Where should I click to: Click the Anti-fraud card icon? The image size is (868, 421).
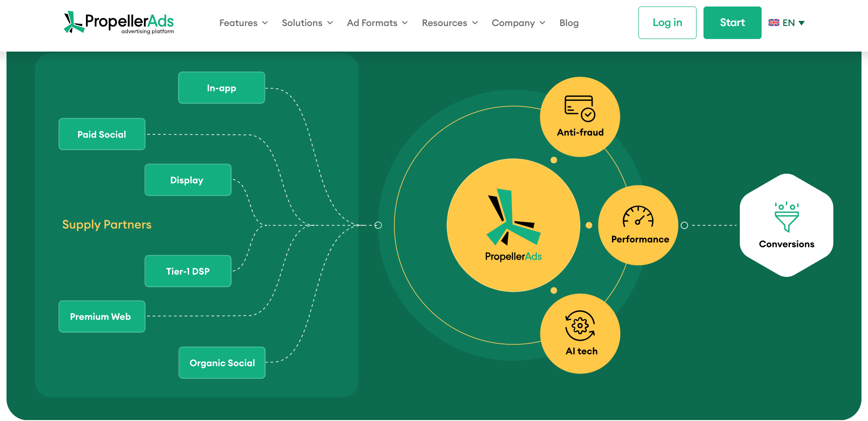580,108
